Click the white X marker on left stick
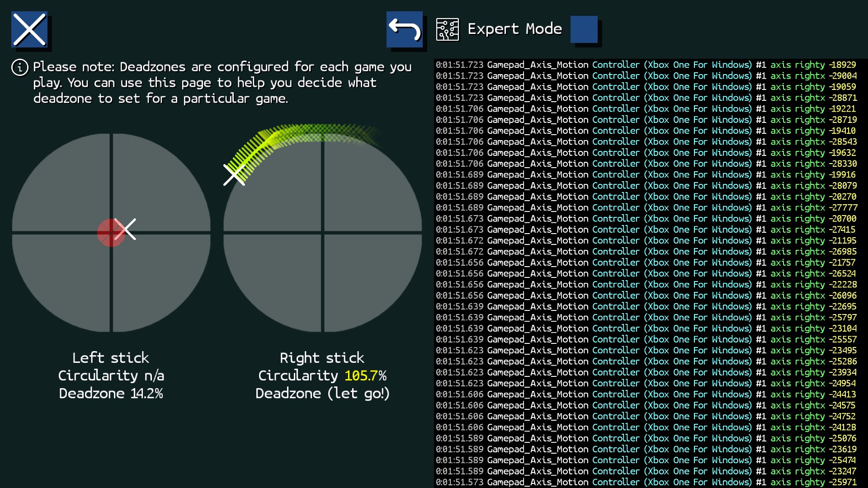The image size is (868, 488). pos(126,229)
